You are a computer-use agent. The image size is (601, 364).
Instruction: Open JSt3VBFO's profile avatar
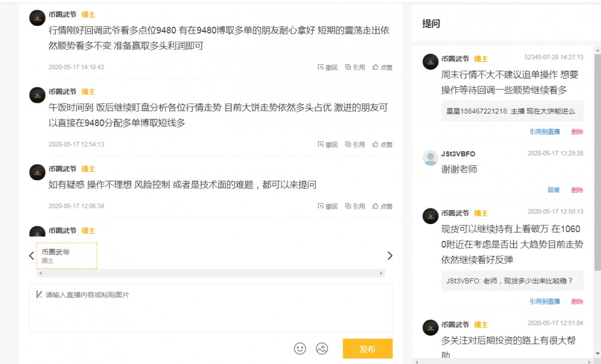[430, 158]
